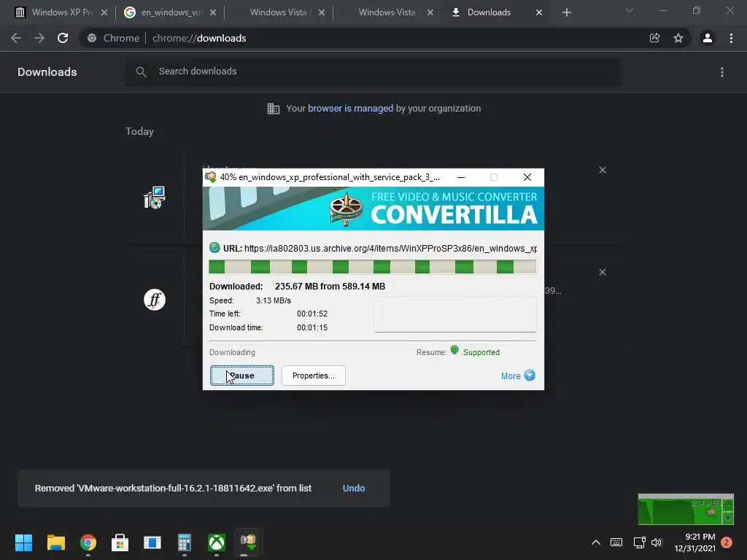Select the Downloads tab
747x560 pixels.
pyautogui.click(x=489, y=12)
